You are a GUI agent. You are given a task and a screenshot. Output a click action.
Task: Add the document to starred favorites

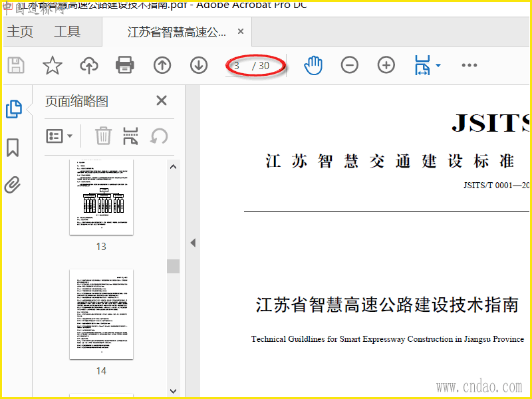53,65
